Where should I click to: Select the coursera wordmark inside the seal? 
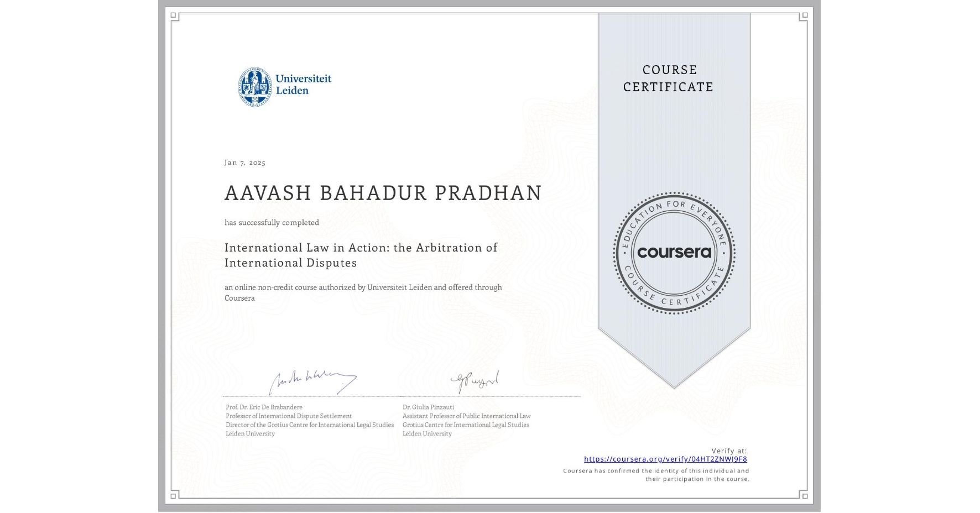(674, 252)
